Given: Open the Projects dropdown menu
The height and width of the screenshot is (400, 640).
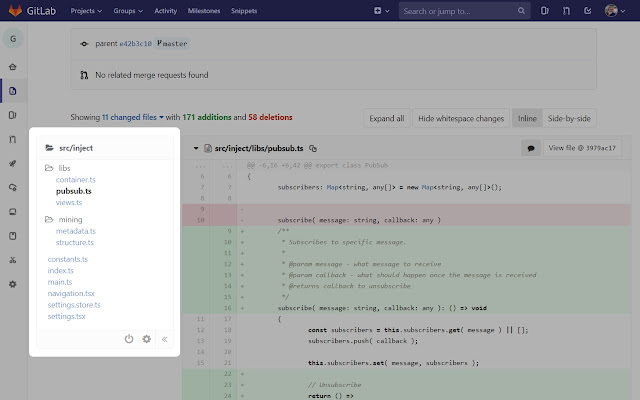Looking at the screenshot, I should [86, 11].
